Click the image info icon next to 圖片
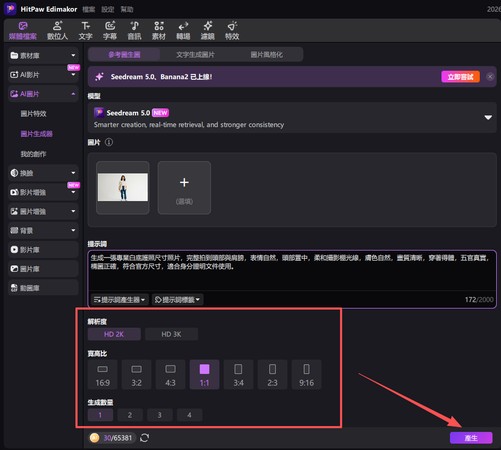The height and width of the screenshot is (450, 501). [109, 142]
